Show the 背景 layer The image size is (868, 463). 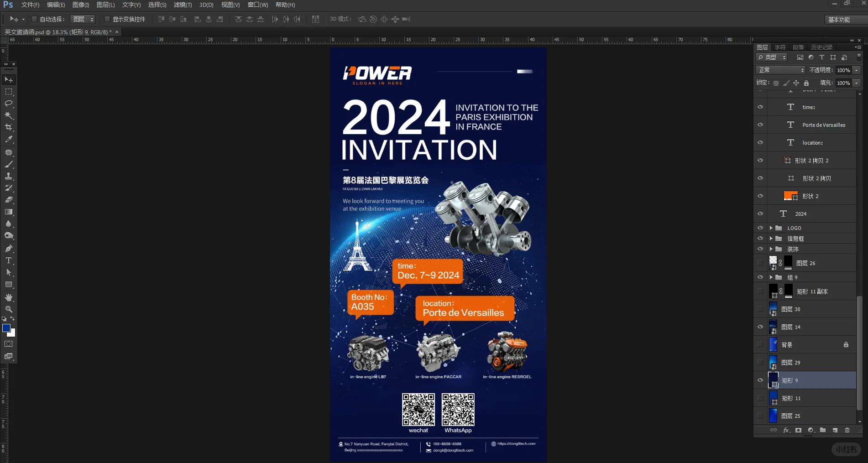coord(760,345)
